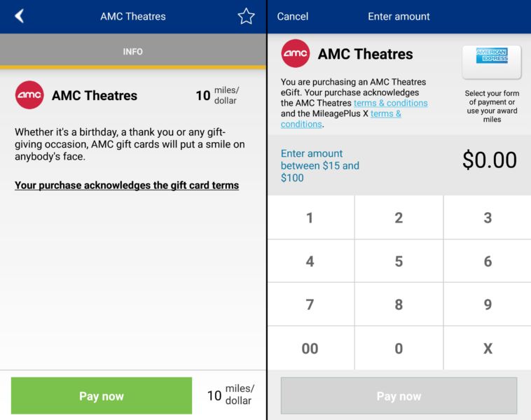Favorite AMC Theatres with the star icon
Screen dimensions: 531x420
pyautogui.click(x=246, y=16)
